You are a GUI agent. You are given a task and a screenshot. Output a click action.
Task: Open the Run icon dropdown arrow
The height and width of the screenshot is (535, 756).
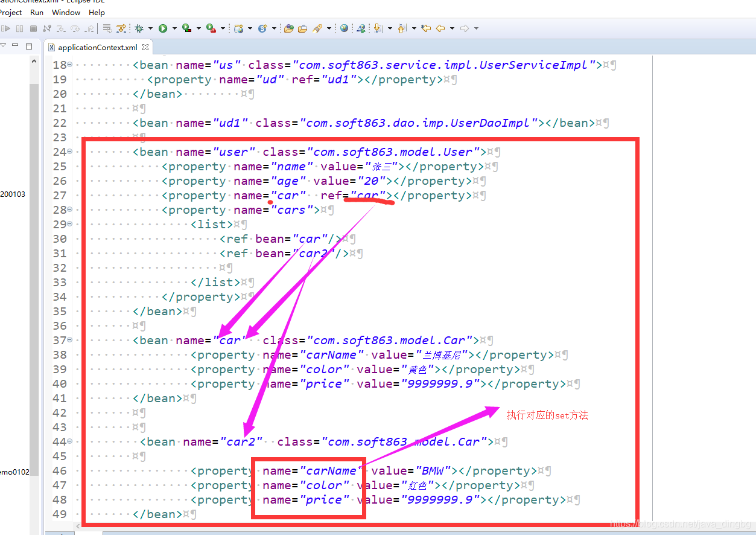[174, 28]
